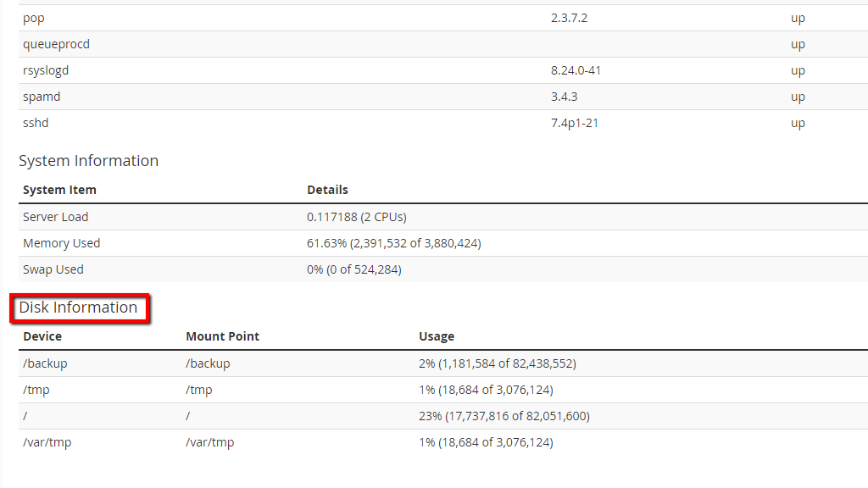The image size is (868, 488).
Task: Click the System Item column header
Action: pyautogui.click(x=59, y=190)
